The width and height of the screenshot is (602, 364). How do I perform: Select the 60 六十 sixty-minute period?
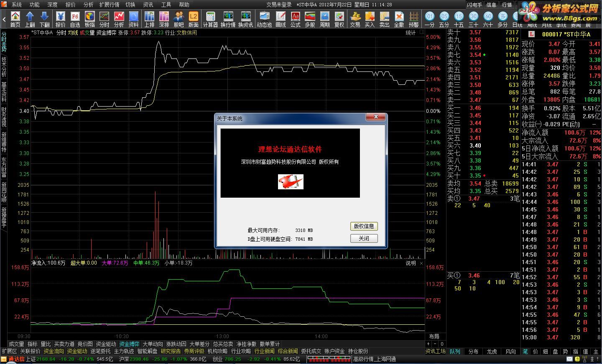(x=488, y=19)
